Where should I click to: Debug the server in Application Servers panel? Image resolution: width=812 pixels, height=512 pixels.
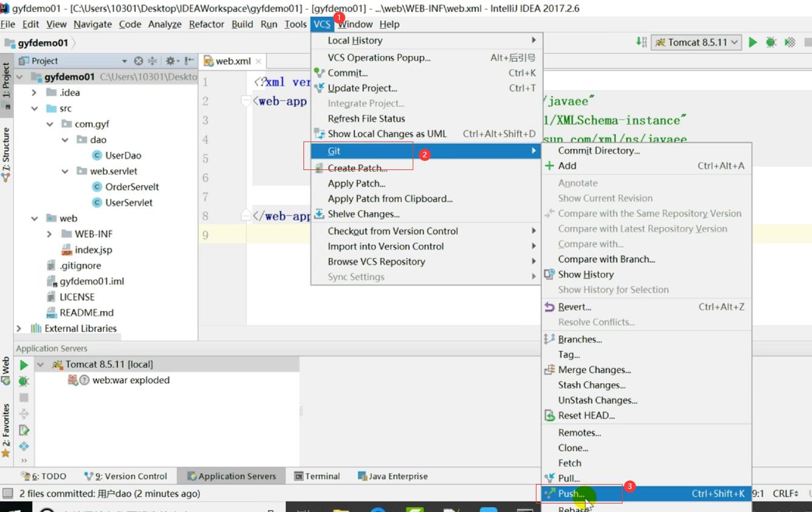click(24, 381)
